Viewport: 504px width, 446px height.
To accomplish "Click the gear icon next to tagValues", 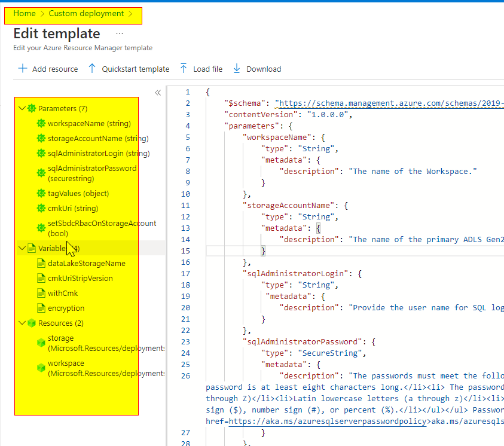I will point(41,194).
